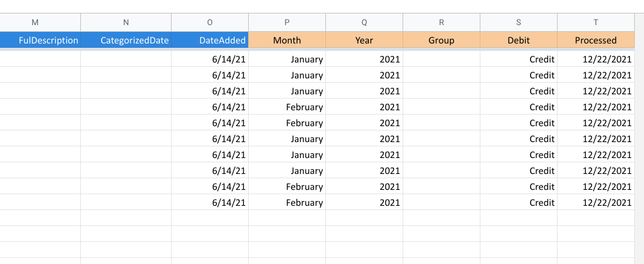Click the CategorizedDate header cell
Screen dimensions: 644x264
coord(126,40)
